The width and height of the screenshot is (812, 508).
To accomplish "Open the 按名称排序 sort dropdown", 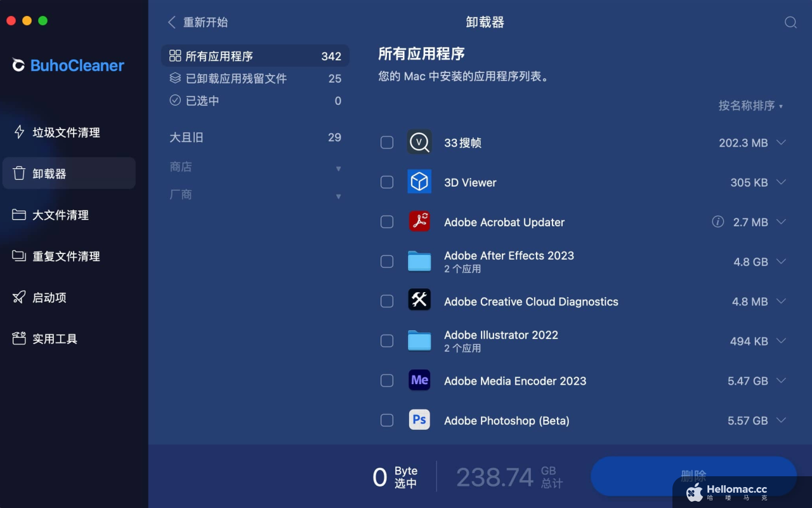I will 751,105.
